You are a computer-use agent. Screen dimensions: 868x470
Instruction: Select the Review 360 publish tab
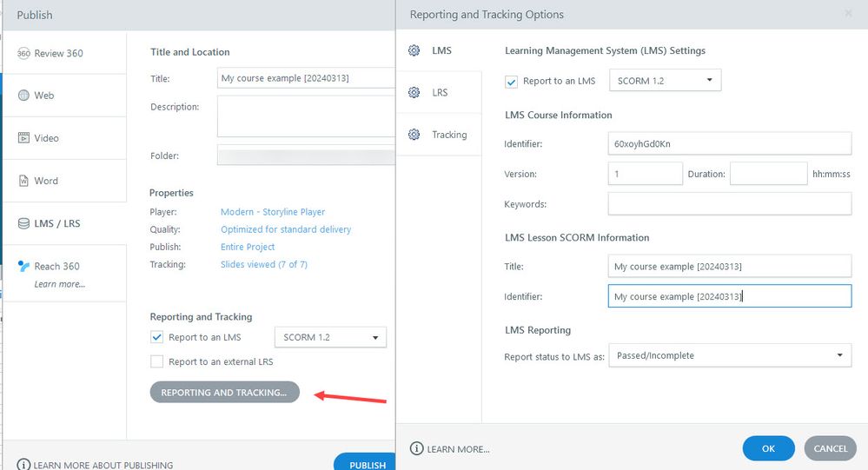(64, 53)
